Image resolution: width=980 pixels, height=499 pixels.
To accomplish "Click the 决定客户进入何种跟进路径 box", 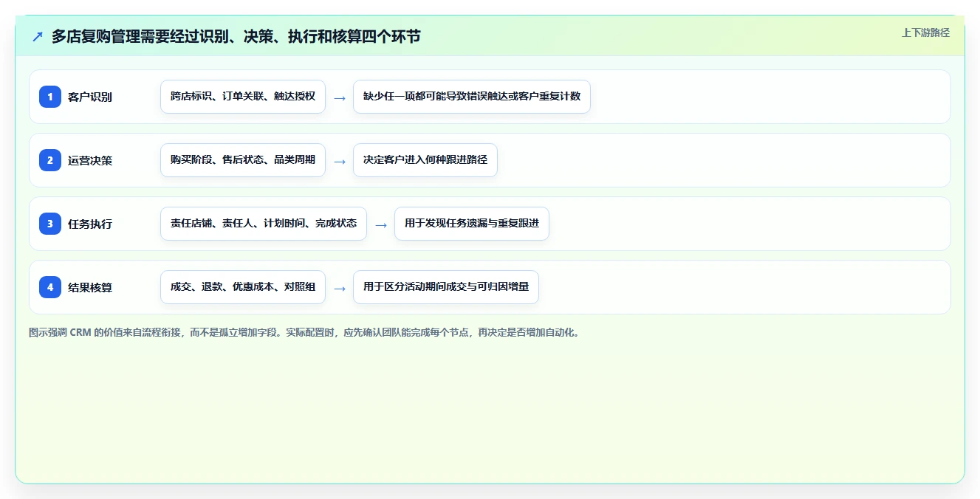I will point(425,160).
